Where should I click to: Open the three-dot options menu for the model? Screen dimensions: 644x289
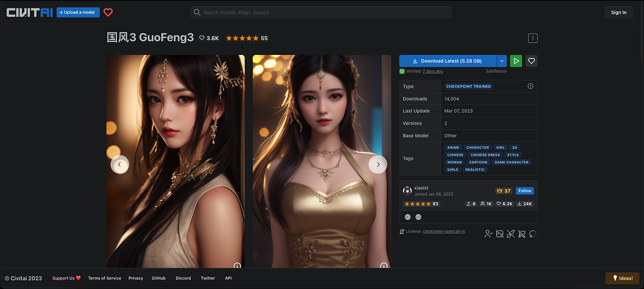[x=533, y=38]
